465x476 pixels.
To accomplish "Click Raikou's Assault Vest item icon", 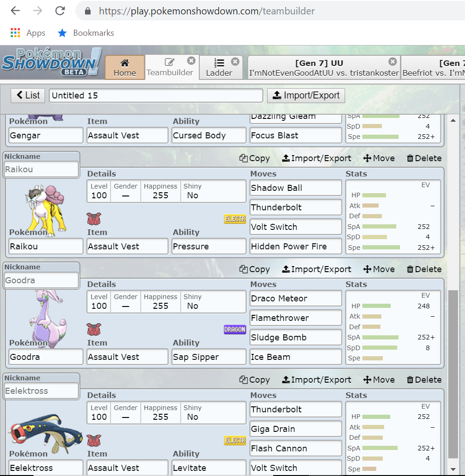I will [94, 219].
